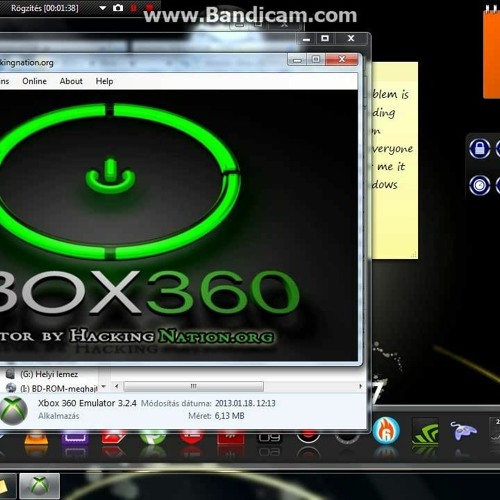Take a screenshot with Bandicam camera icon

coord(118,7)
